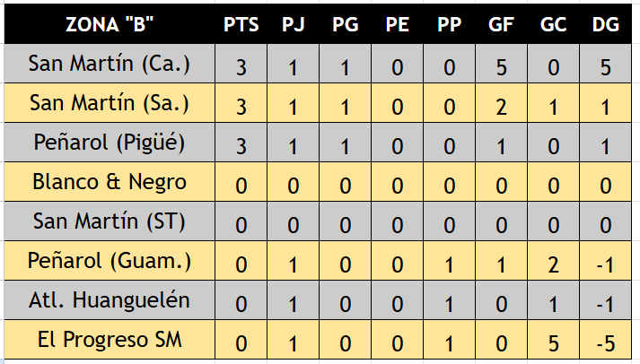Click the PE column header cell
Image resolution: width=640 pixels, height=364 pixels.
point(397,24)
